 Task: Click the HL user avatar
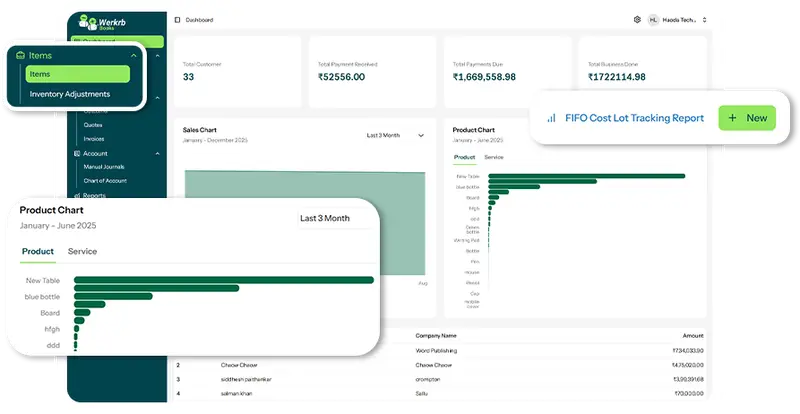(653, 19)
